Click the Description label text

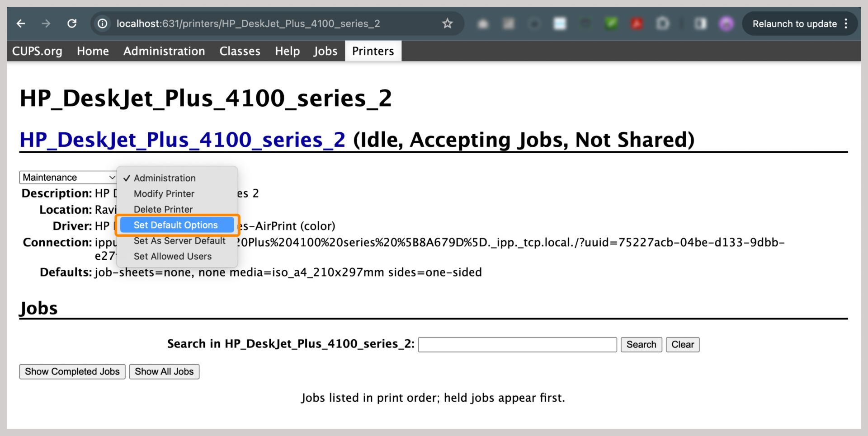click(57, 193)
